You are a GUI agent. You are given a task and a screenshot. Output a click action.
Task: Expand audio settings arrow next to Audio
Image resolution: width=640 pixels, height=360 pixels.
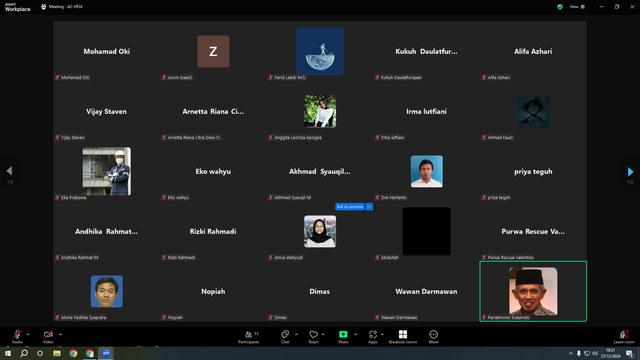(x=28, y=334)
